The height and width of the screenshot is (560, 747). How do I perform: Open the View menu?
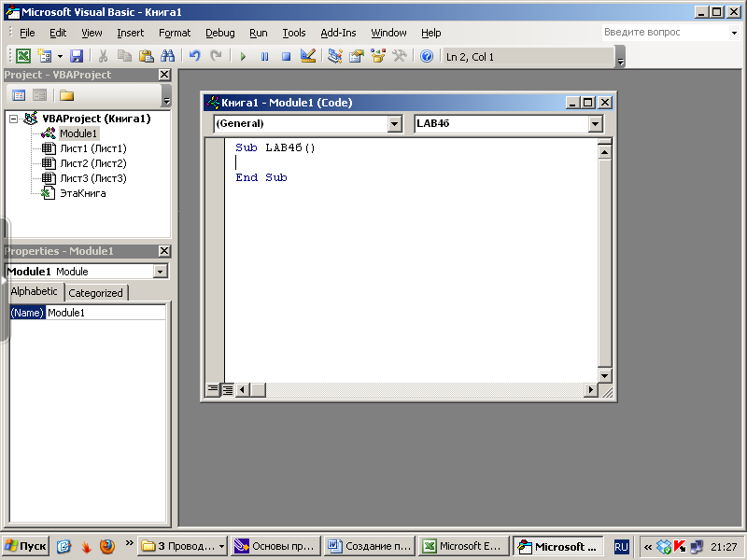92,33
